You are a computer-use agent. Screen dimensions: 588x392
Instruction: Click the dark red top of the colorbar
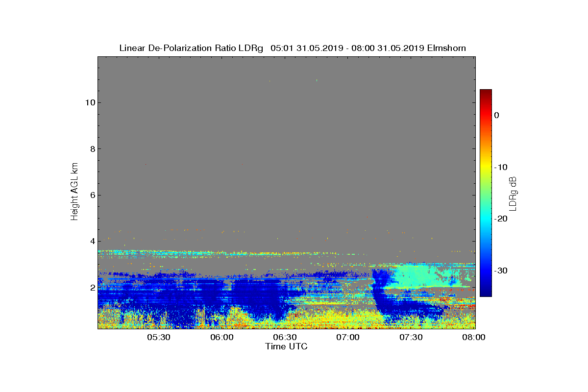tap(486, 93)
